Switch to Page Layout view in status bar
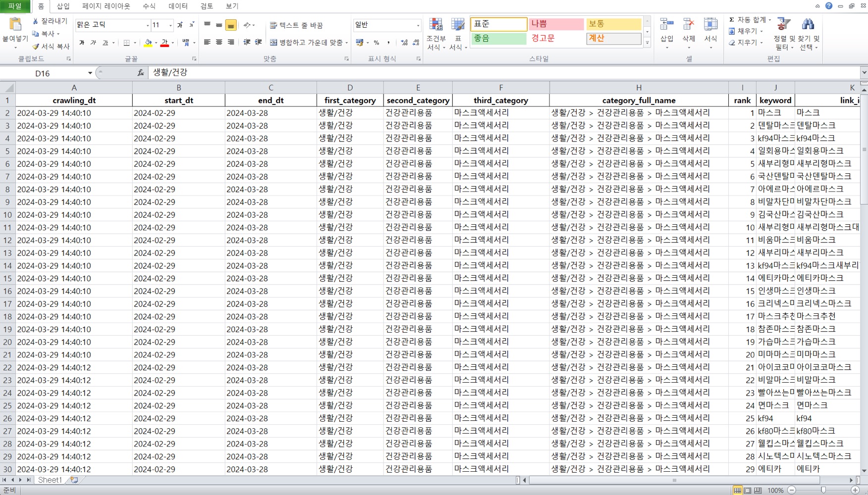Image resolution: width=868 pixels, height=495 pixels. 748,491
